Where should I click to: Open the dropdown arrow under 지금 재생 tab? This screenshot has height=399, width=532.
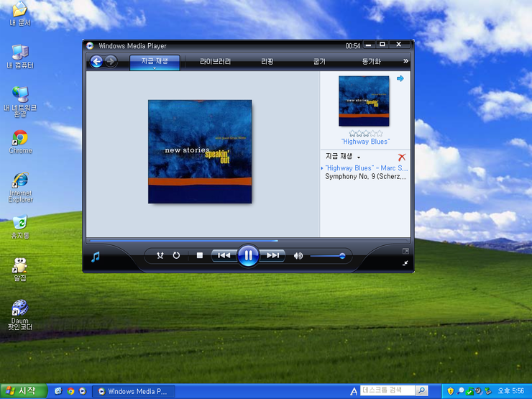[x=155, y=68]
